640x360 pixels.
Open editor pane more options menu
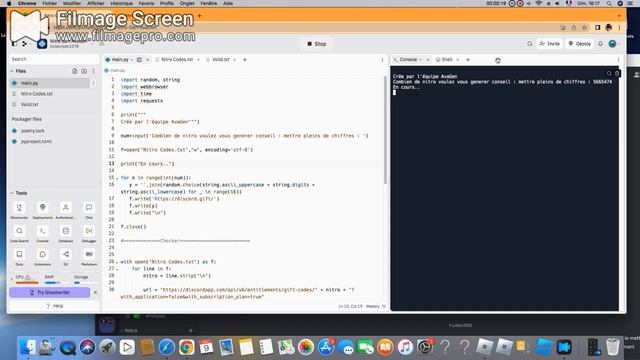coord(382,60)
